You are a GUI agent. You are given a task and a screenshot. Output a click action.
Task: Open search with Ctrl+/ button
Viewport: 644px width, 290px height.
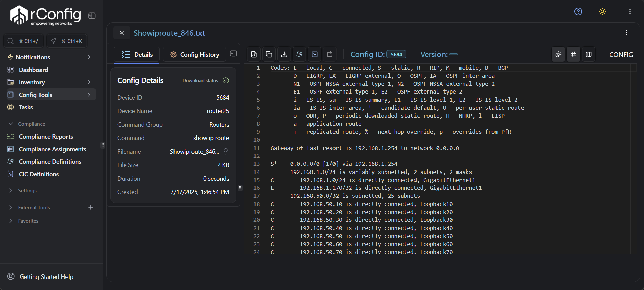(x=24, y=41)
